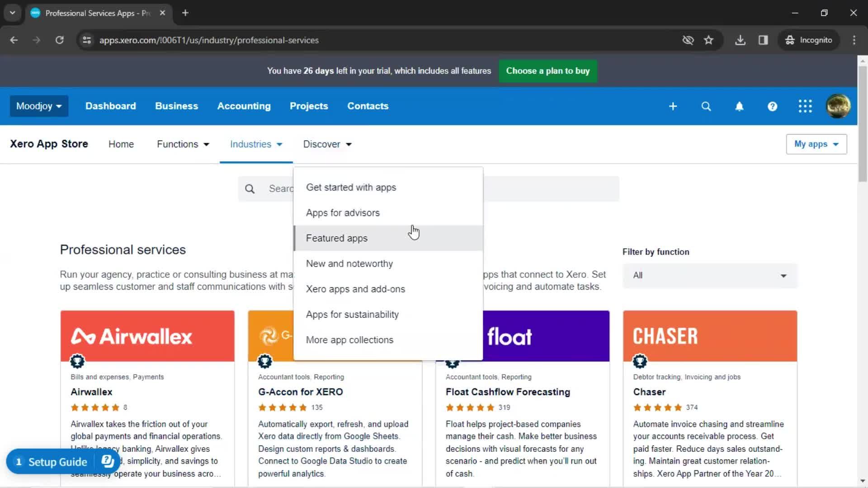Open the Contacts menu
868x488 pixels.
click(368, 106)
